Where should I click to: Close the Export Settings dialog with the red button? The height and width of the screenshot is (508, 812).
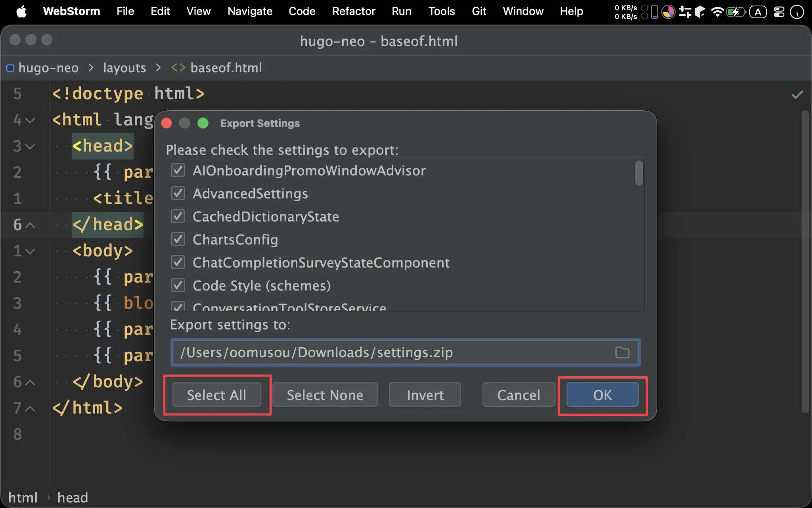(167, 123)
